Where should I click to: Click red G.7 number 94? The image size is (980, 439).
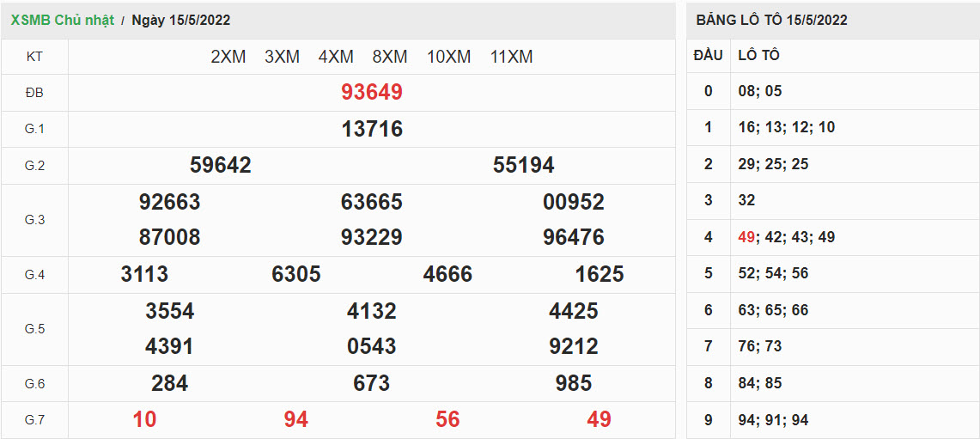(295, 419)
